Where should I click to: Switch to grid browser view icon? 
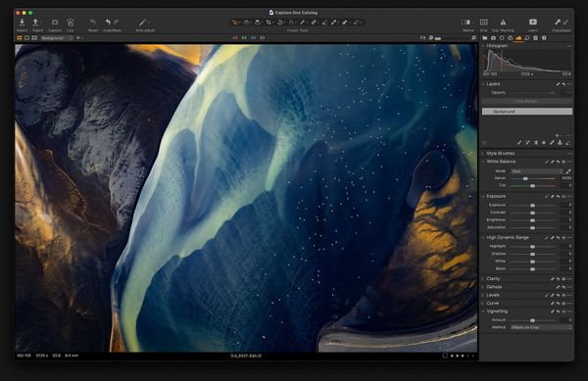pyautogui.click(x=20, y=38)
